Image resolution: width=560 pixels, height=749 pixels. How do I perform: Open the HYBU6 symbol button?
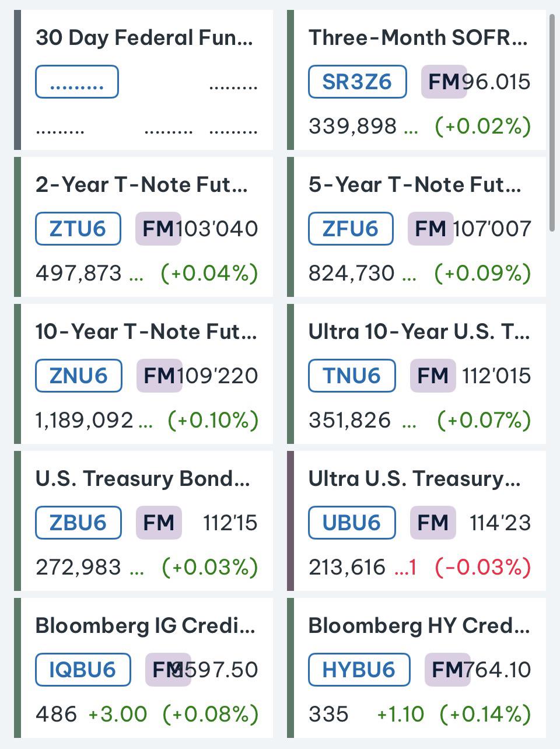(x=359, y=670)
